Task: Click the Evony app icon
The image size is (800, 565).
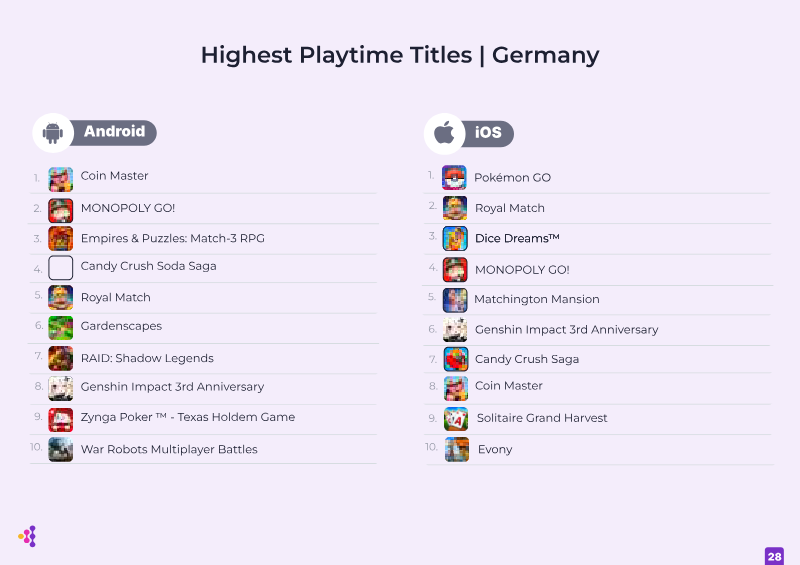Action: pos(457,450)
